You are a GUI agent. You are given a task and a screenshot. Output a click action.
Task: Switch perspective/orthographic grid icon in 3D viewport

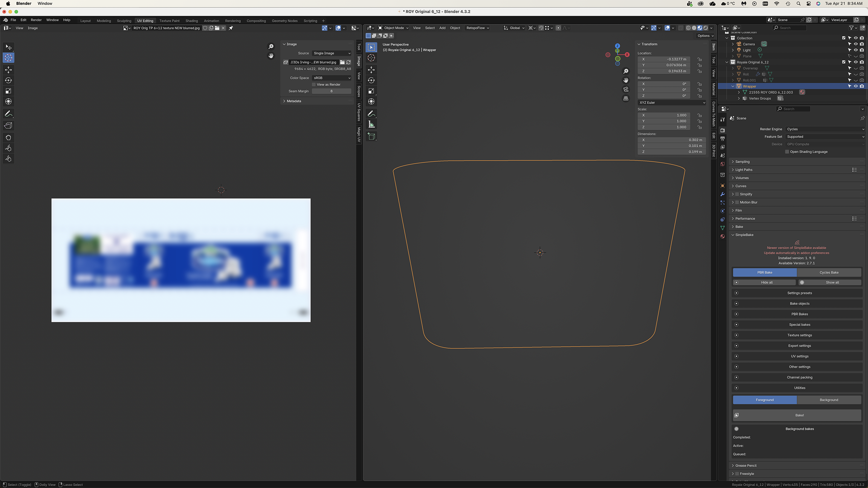(626, 98)
